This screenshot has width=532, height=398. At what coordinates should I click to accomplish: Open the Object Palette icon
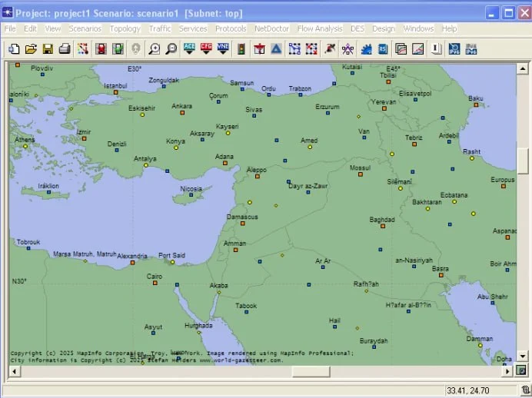(x=83, y=49)
